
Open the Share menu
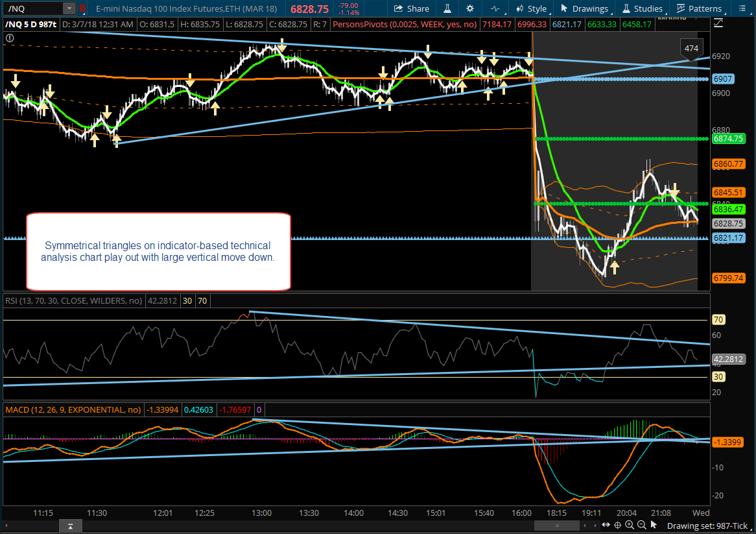(x=411, y=8)
